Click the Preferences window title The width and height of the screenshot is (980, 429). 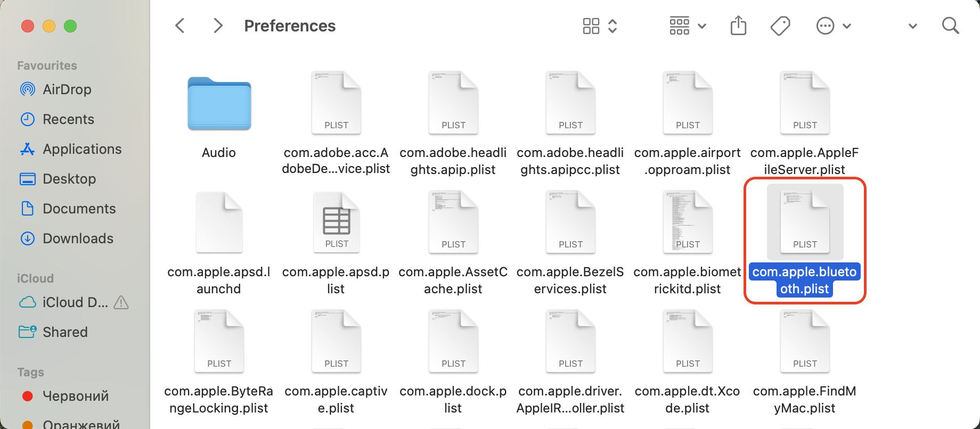click(290, 26)
